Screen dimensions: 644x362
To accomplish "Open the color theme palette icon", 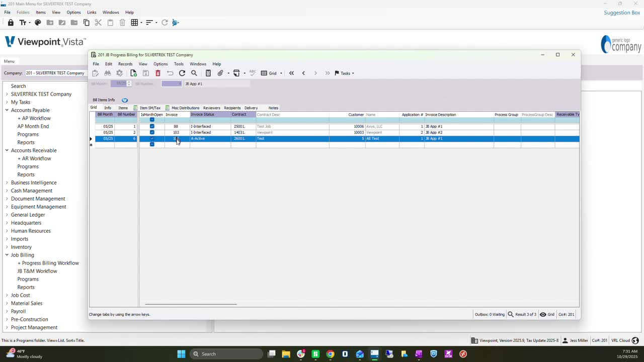I will pyautogui.click(x=38, y=23).
